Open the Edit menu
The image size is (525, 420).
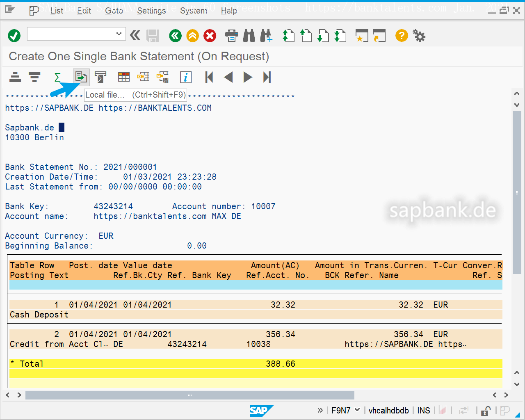pos(84,11)
